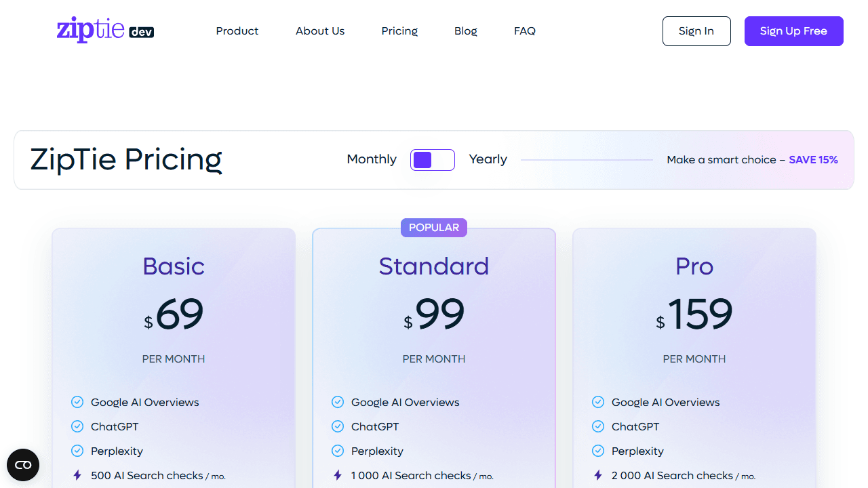This screenshot has width=868, height=488.
Task: Click the 99 dollar price
Action: point(434,314)
